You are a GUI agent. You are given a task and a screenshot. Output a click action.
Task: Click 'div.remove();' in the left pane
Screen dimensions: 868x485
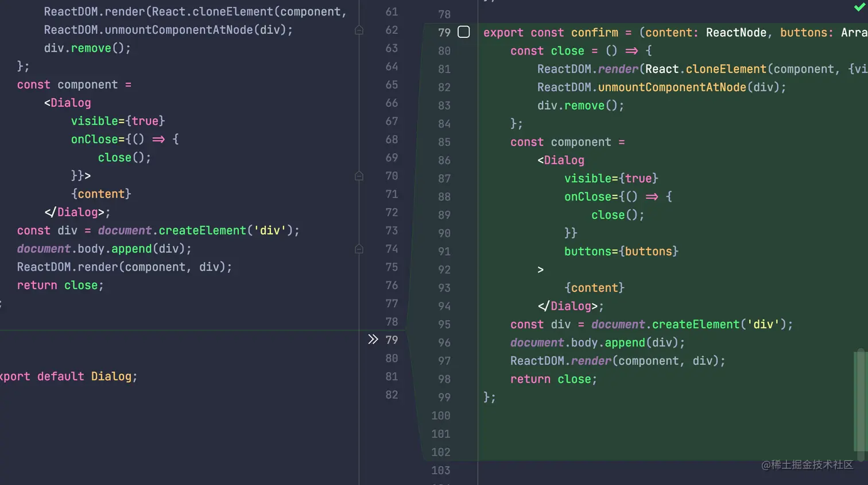(87, 48)
